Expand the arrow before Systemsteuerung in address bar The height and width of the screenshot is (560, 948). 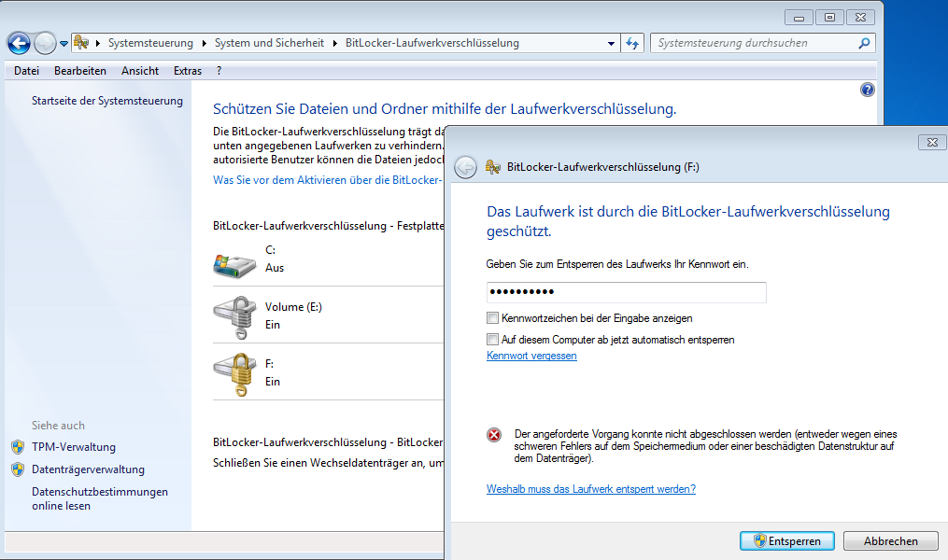click(x=98, y=44)
